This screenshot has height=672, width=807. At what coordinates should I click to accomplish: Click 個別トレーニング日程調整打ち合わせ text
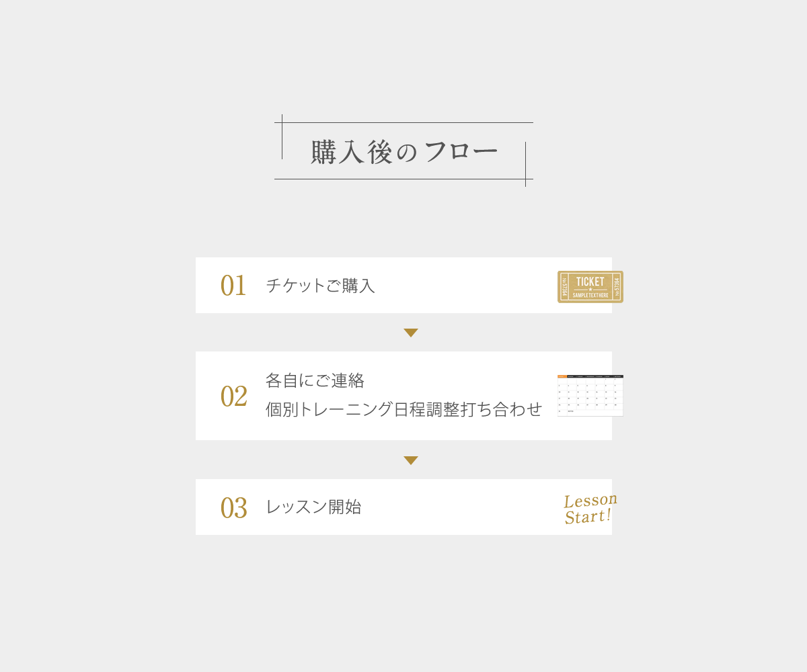[x=403, y=409]
